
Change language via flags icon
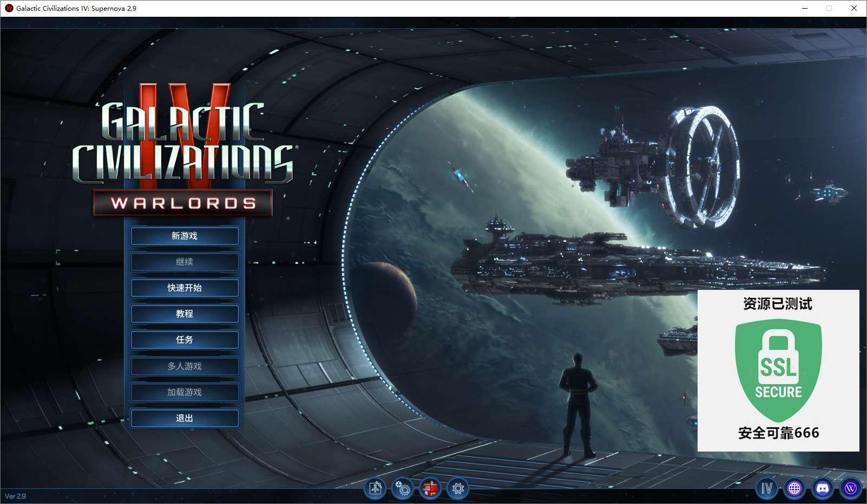coord(430,489)
